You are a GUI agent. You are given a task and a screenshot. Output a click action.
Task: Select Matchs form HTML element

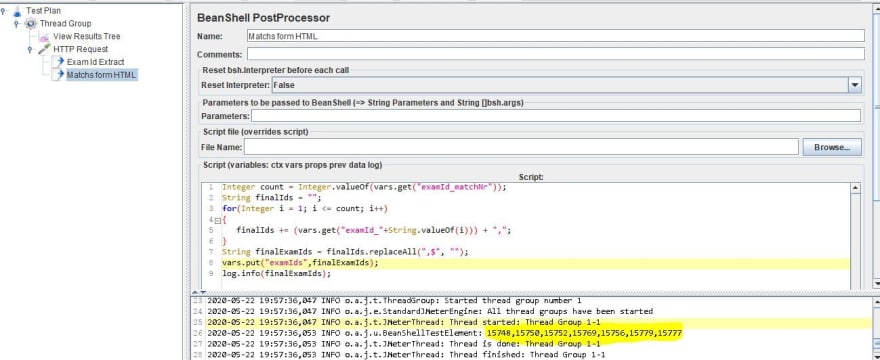pos(101,75)
